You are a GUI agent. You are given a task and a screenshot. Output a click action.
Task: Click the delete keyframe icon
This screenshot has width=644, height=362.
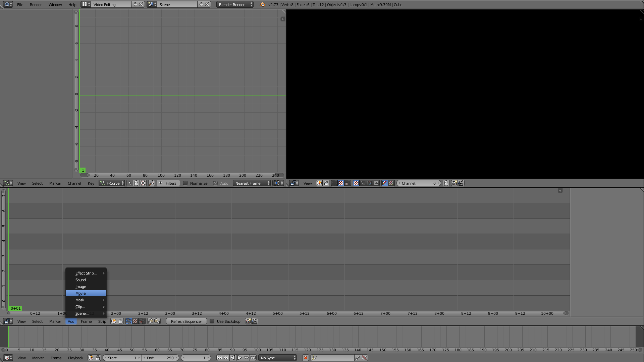(364, 358)
